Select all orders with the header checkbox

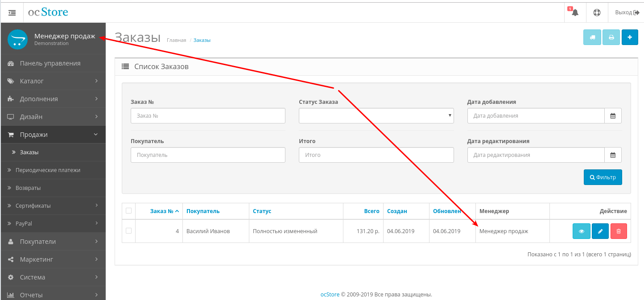pos(129,211)
